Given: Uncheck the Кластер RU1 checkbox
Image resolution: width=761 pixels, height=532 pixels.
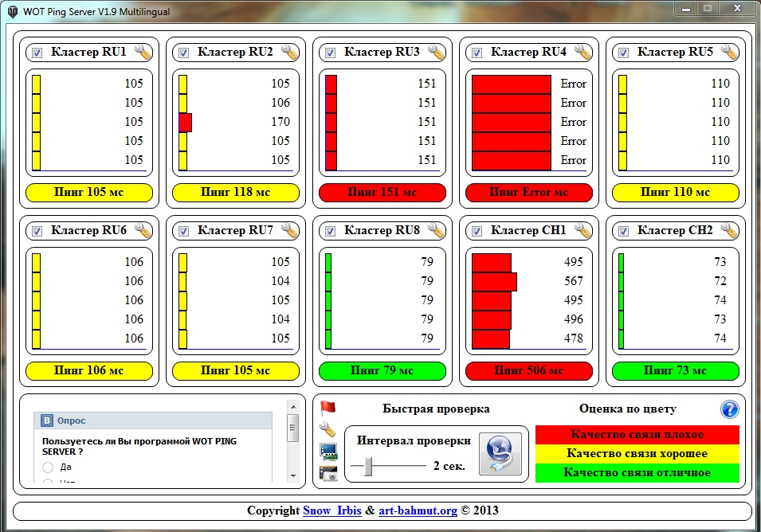Looking at the screenshot, I should tap(37, 53).
